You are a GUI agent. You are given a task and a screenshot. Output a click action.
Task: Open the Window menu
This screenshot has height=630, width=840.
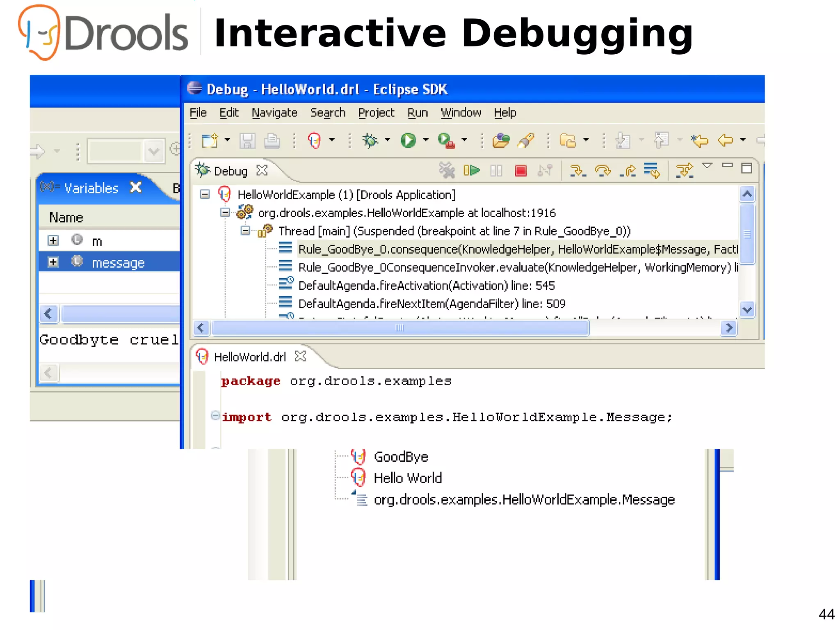click(x=461, y=112)
